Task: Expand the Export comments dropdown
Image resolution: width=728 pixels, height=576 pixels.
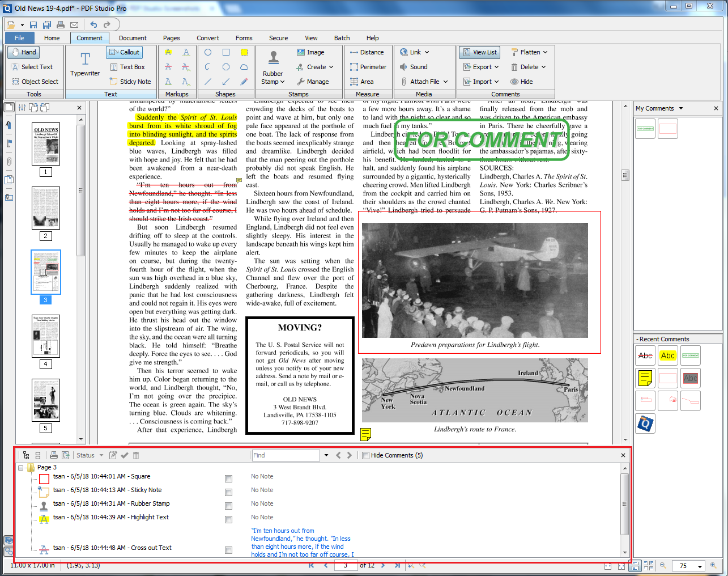Action: 497,66
